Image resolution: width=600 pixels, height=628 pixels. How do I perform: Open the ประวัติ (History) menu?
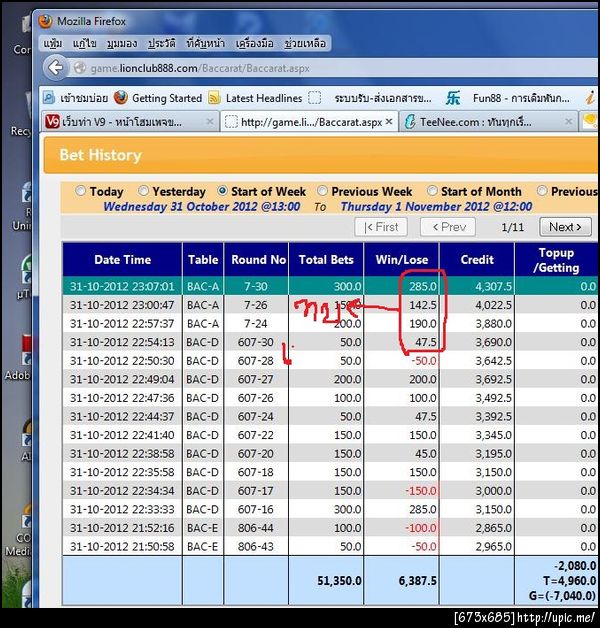tap(161, 43)
